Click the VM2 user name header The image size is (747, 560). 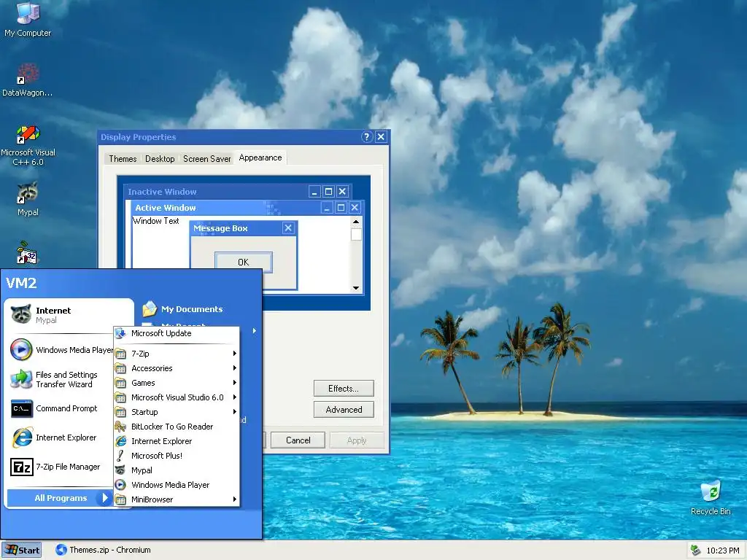point(21,283)
